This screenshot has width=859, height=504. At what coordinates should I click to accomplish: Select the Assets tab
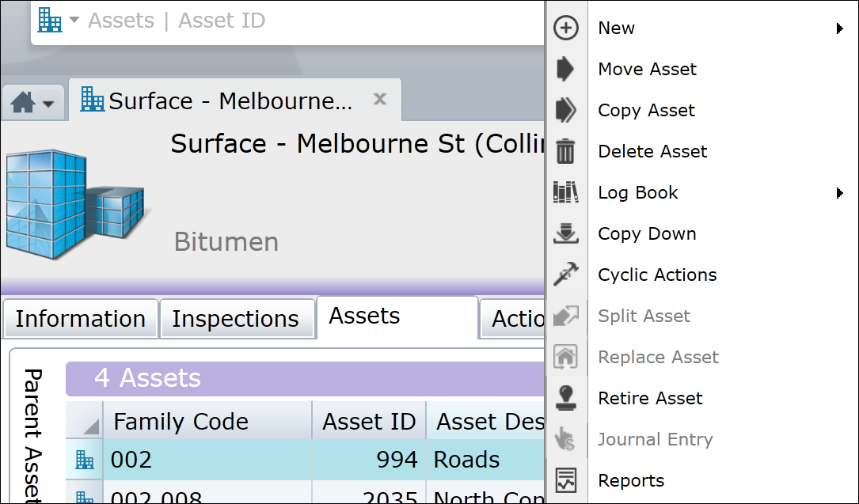(397, 316)
